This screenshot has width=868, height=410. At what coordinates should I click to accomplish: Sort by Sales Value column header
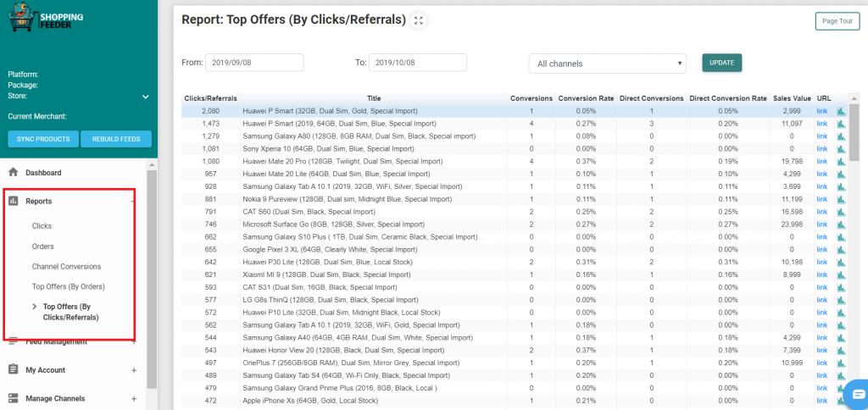pyautogui.click(x=793, y=98)
